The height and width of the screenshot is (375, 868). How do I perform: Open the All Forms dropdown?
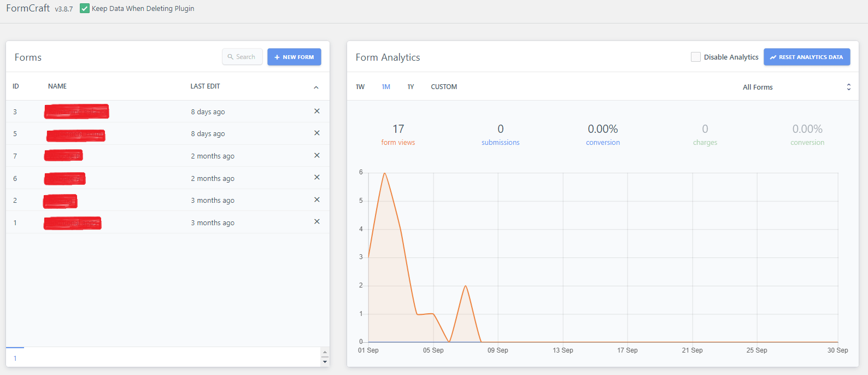click(796, 87)
